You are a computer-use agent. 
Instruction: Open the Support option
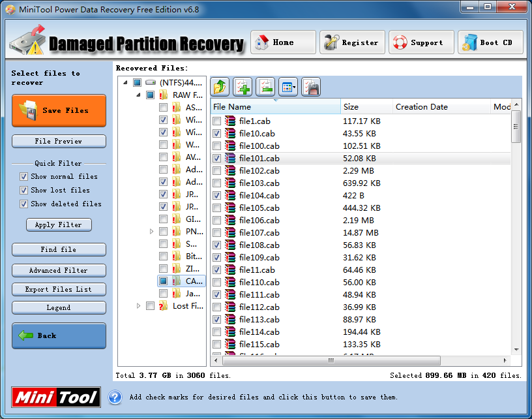click(x=421, y=42)
